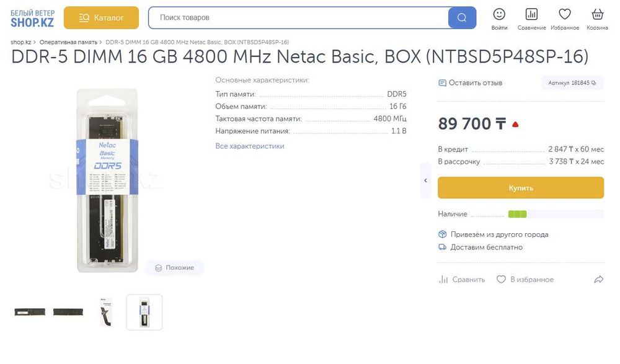Click the share arrow icon

pos(599,279)
